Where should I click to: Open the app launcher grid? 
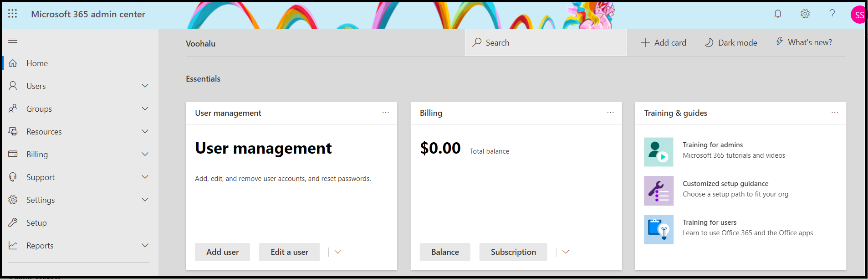tap(13, 14)
